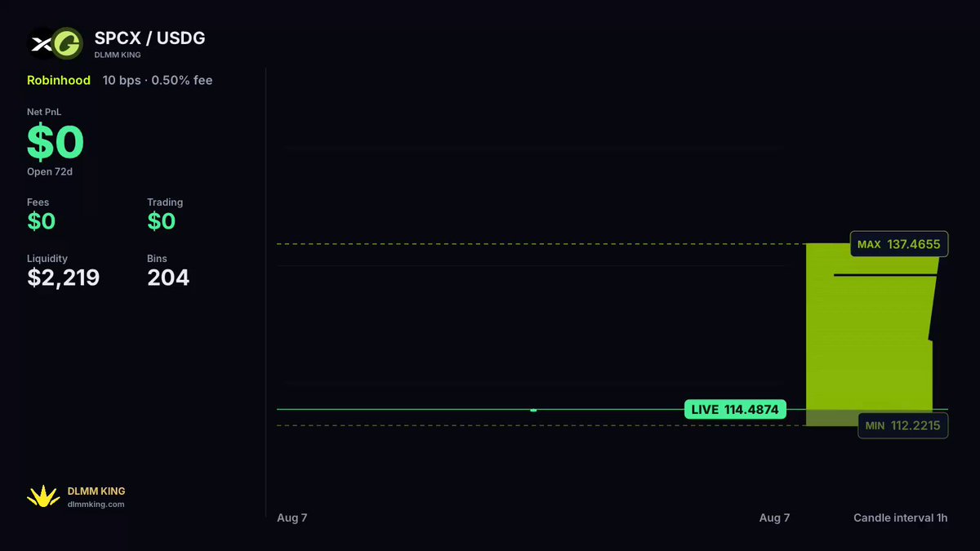Select the "10 bps · 0.50% fee" text

tap(158, 80)
